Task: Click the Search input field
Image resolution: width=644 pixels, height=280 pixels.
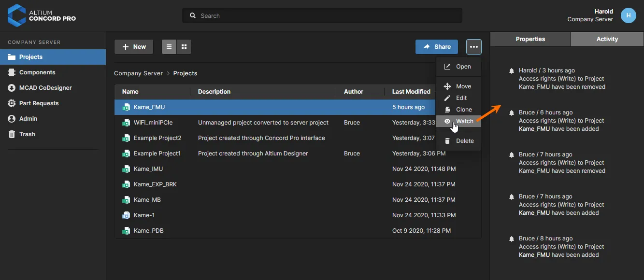Action: [x=322, y=15]
